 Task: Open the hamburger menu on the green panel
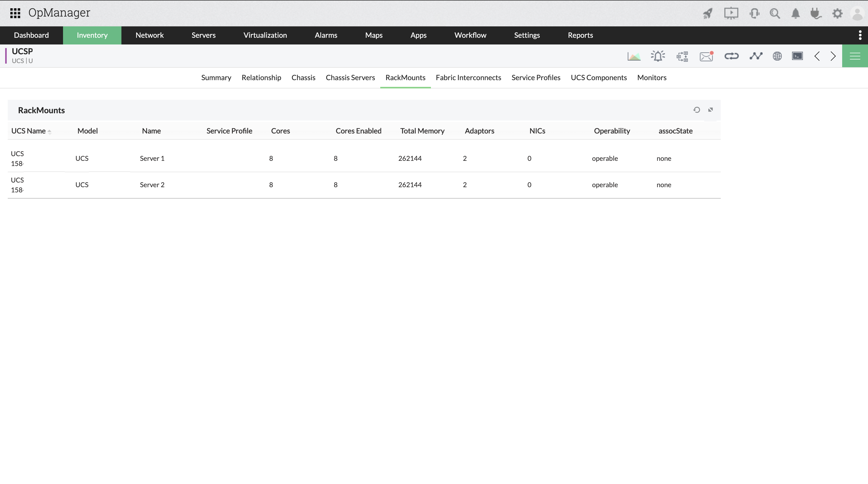pos(855,56)
